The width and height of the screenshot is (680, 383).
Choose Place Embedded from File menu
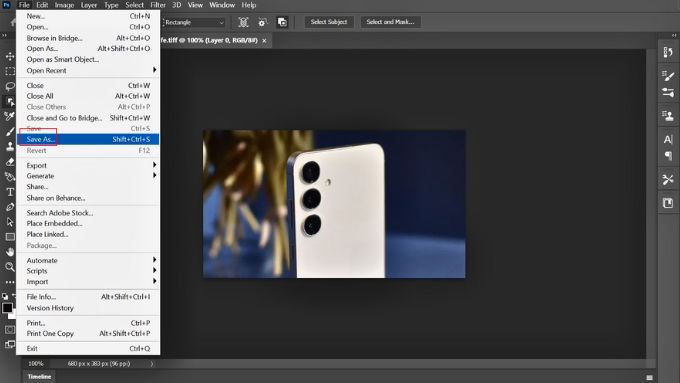coord(88,223)
